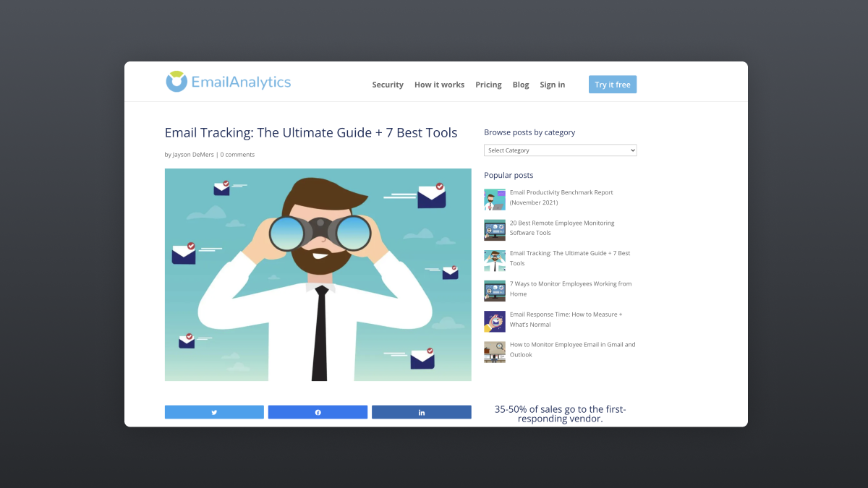Click the Try it free button

pyautogui.click(x=612, y=84)
